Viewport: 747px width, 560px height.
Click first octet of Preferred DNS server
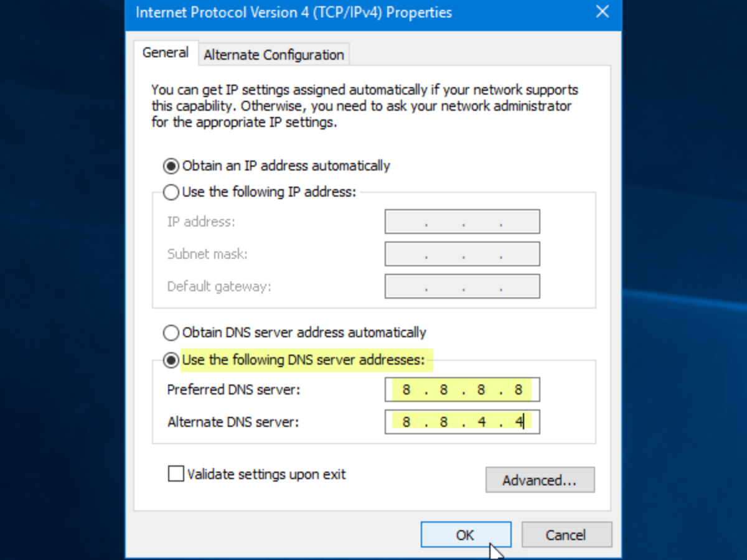(406, 390)
